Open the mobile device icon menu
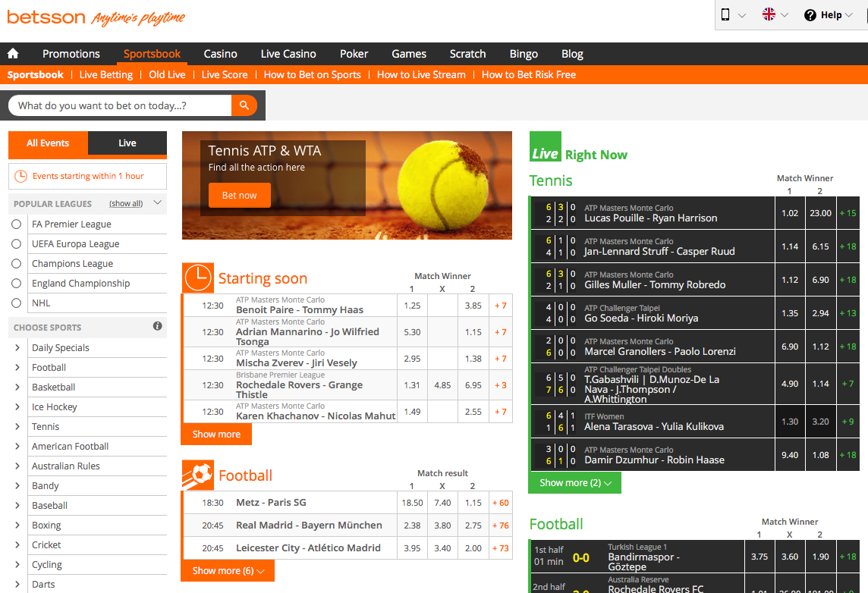868x593 pixels. tap(725, 15)
